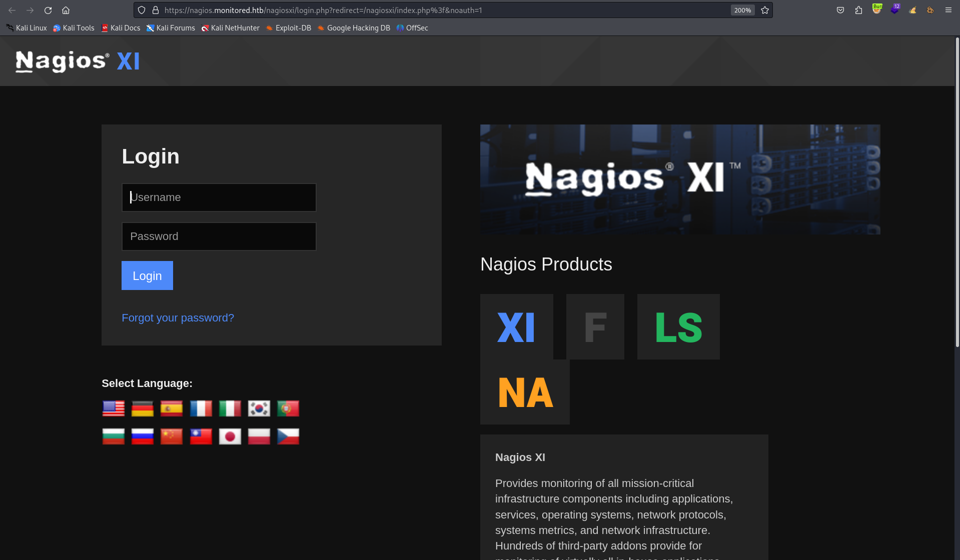The width and height of the screenshot is (960, 560).
Task: Open the Kali Docs bookmark
Action: [121, 28]
